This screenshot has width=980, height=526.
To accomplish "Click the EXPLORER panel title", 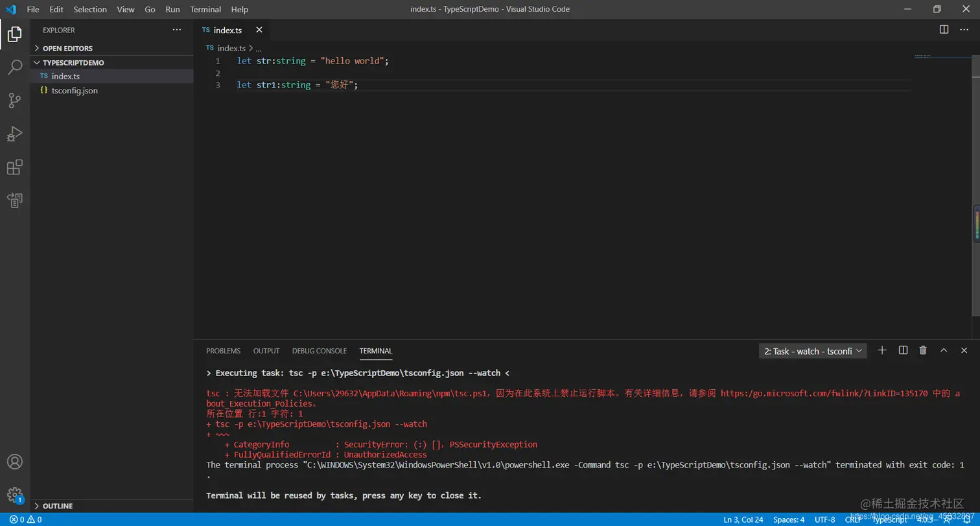I will coord(59,30).
